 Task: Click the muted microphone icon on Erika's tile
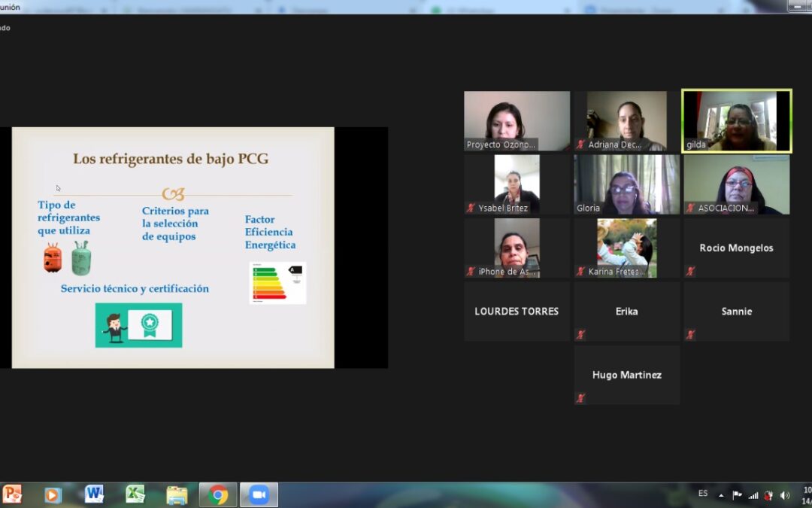580,335
